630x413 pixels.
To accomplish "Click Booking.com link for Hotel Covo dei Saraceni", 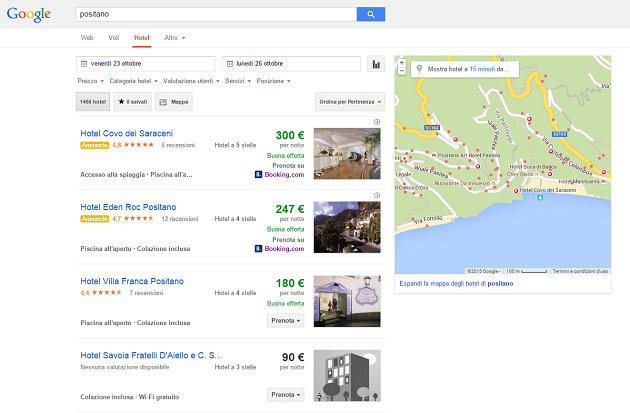I will click(284, 174).
